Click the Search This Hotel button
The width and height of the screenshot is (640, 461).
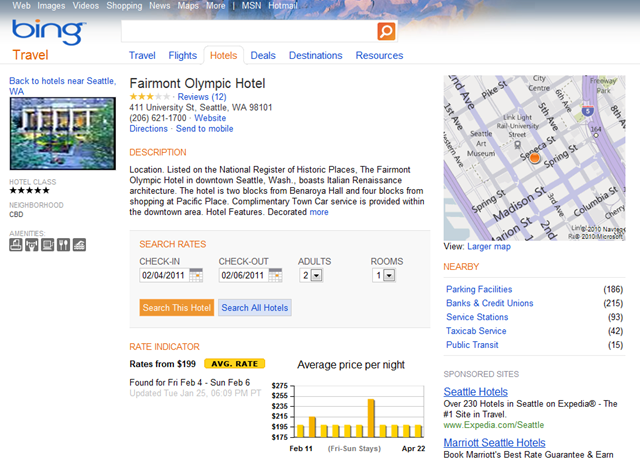pyautogui.click(x=177, y=307)
